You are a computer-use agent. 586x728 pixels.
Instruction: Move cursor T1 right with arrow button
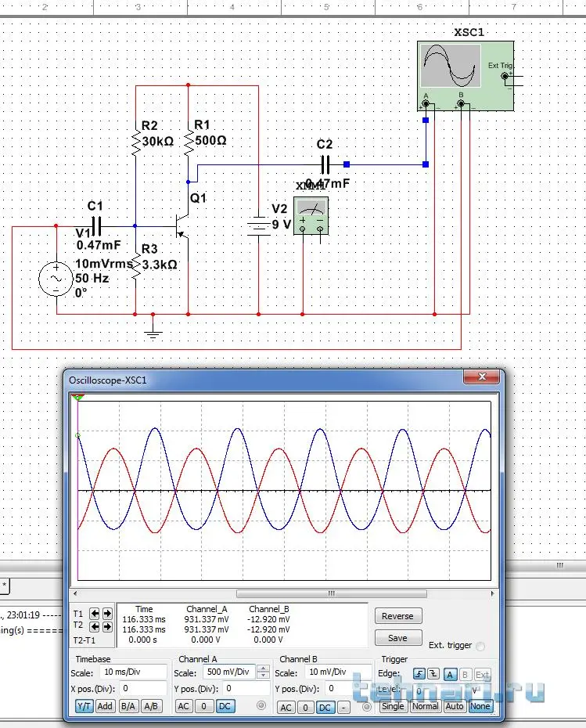point(107,614)
